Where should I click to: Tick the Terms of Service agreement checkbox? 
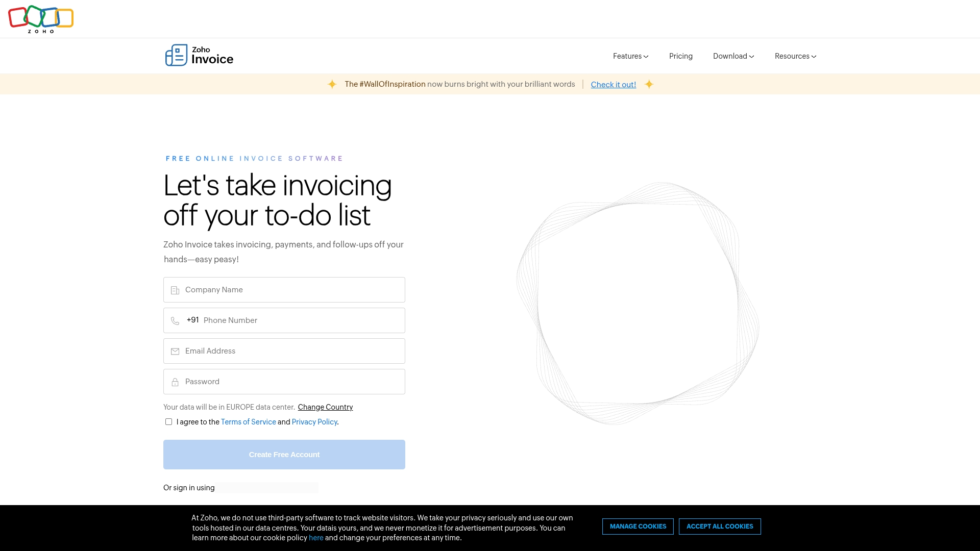[x=168, y=422]
